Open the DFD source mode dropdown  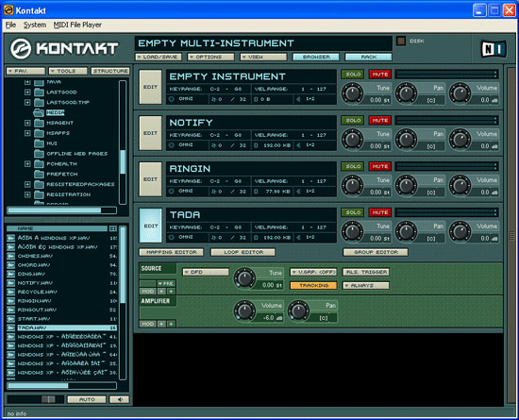pyautogui.click(x=206, y=272)
